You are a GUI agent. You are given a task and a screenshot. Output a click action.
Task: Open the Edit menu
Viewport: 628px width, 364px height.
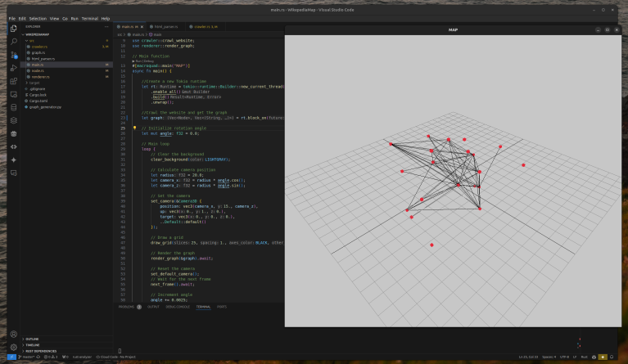tap(22, 18)
